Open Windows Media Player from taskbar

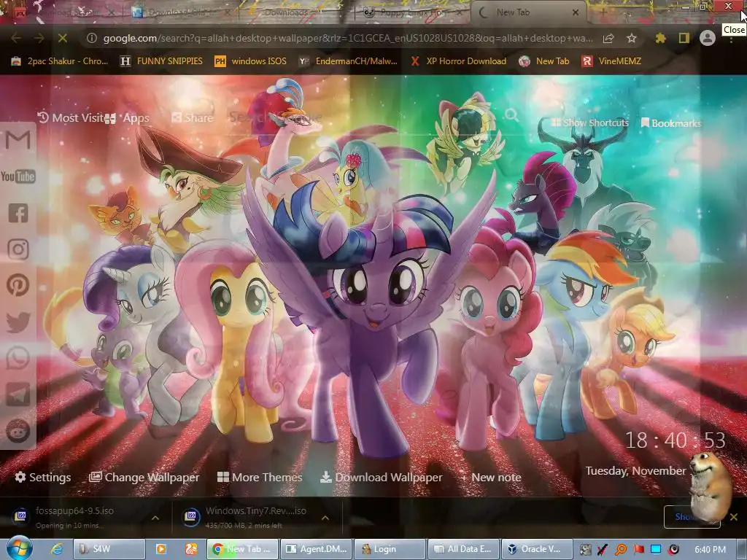(161, 549)
